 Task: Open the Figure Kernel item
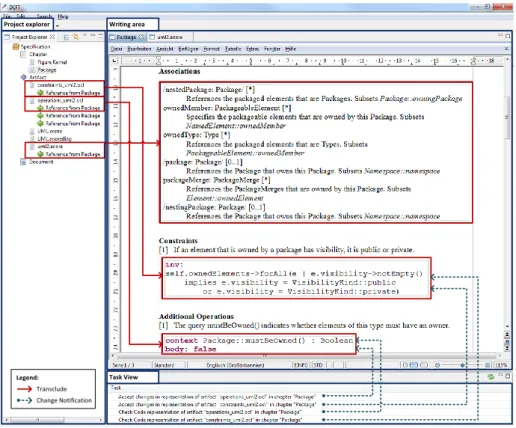coord(52,62)
